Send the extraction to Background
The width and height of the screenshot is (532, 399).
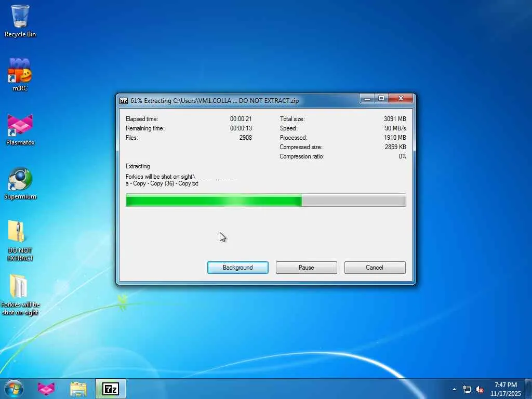click(238, 268)
